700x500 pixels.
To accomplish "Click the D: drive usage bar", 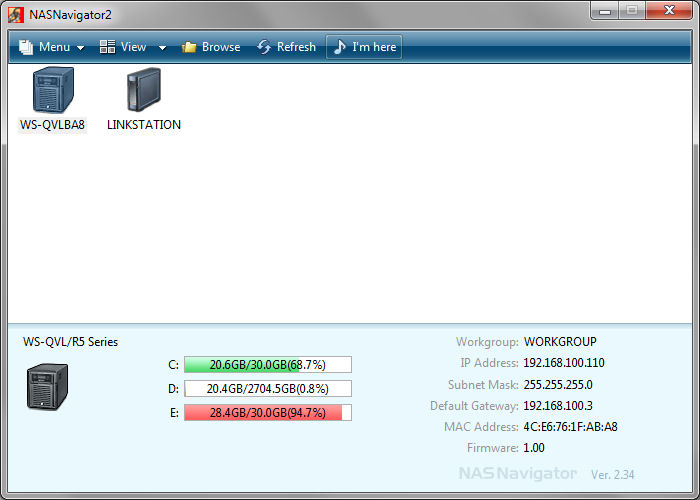I will click(268, 389).
